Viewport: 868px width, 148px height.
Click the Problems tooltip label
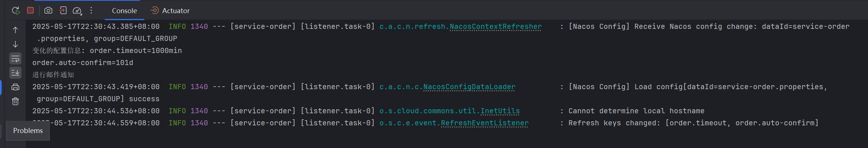[28, 130]
